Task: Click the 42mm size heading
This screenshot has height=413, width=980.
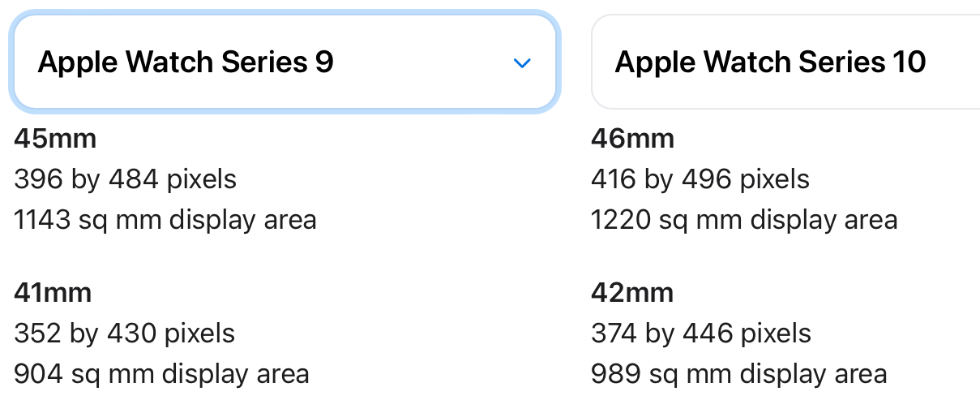Action: [x=632, y=293]
